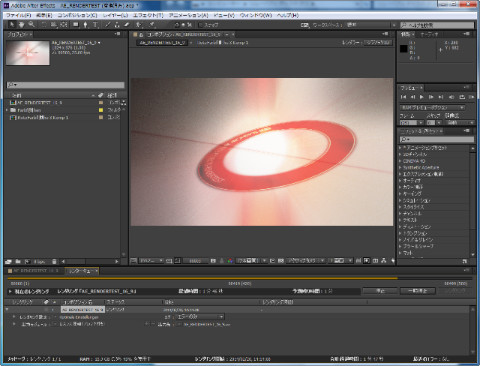Click the region of interest icon in viewer
480x366 pixels.
tap(272, 261)
